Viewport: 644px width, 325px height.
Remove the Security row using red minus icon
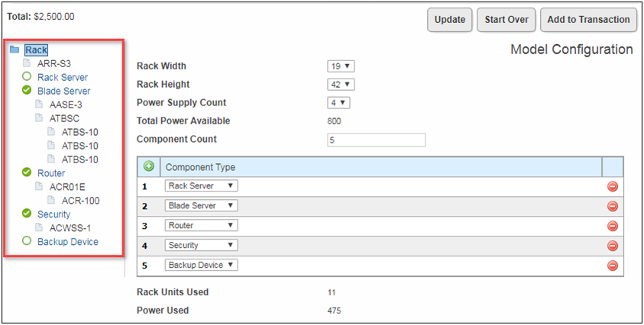pos(612,246)
